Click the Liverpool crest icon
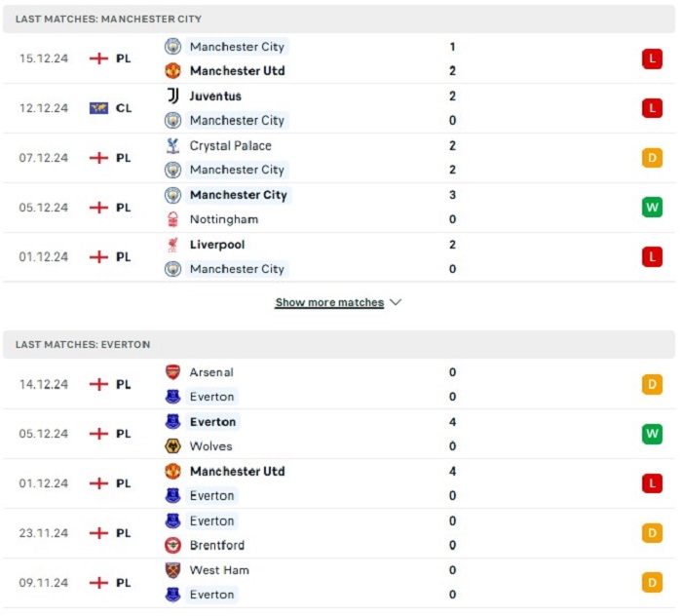The height and width of the screenshot is (616, 682). [172, 245]
